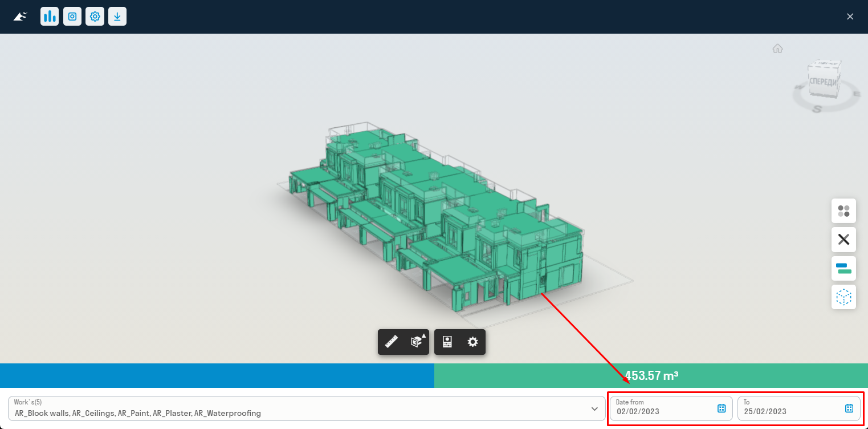Toggle the dashed cube ghost mode

pos(843,297)
